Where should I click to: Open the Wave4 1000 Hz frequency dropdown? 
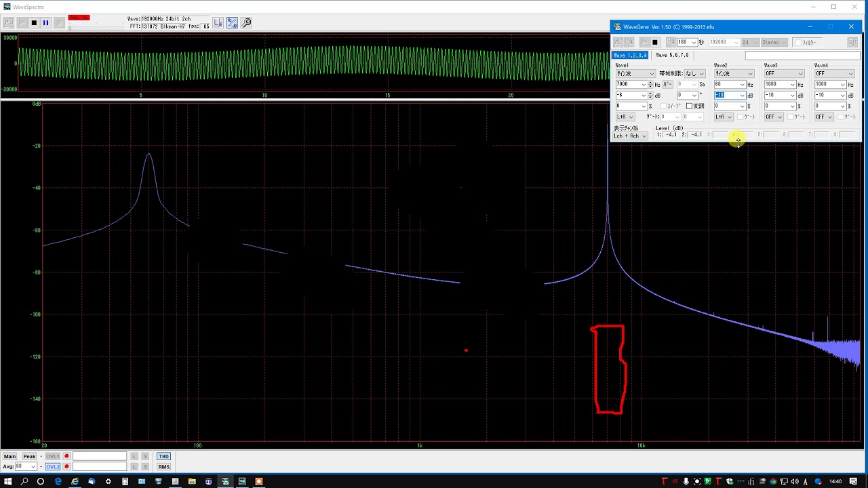click(830, 85)
